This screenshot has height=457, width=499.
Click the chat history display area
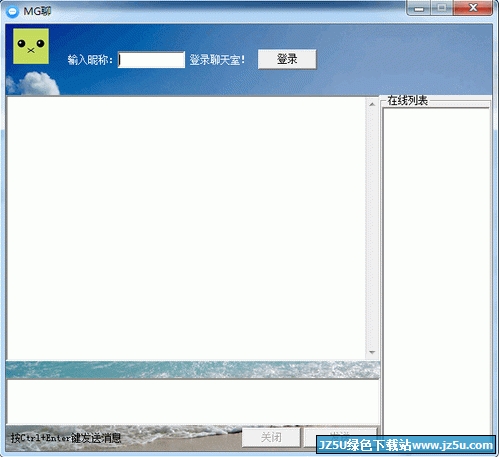tap(186, 228)
